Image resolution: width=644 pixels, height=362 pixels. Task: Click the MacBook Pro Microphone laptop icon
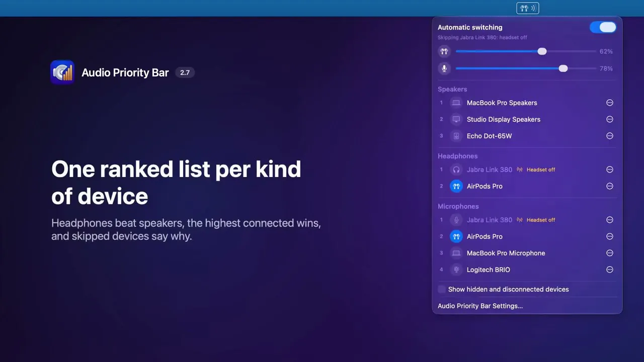coord(456,253)
